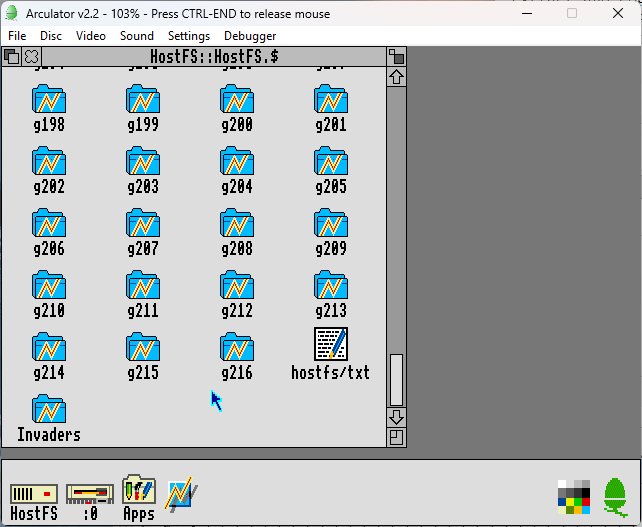Close the HostFS filer window

31,57
